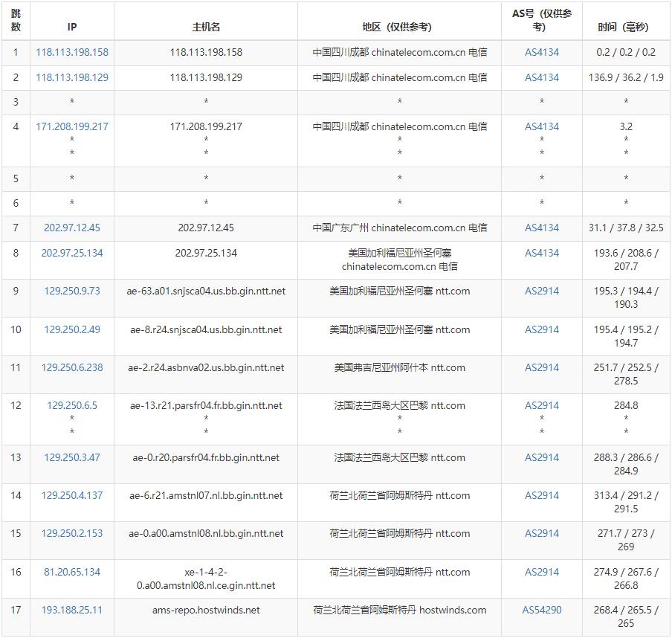This screenshot has height=641, width=672.
Task: Open IP link 129.250.4.137
Action: (72, 496)
